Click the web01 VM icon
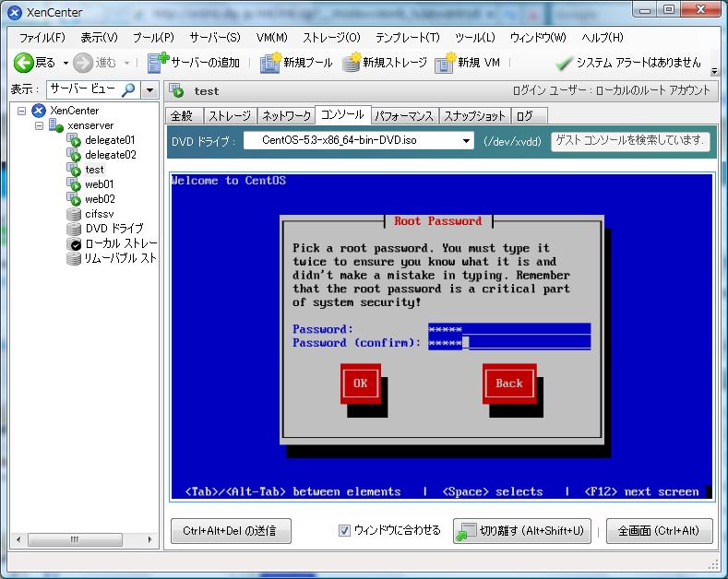This screenshot has width=728, height=579. click(74, 184)
